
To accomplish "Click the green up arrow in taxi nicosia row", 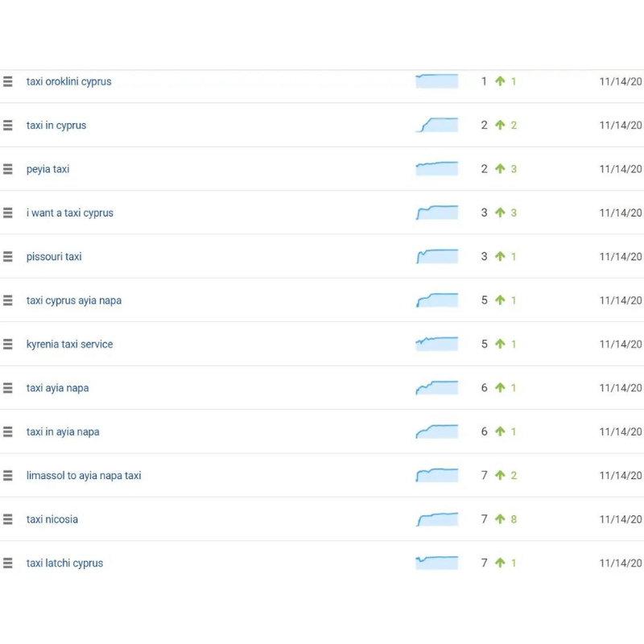I will pos(500,519).
